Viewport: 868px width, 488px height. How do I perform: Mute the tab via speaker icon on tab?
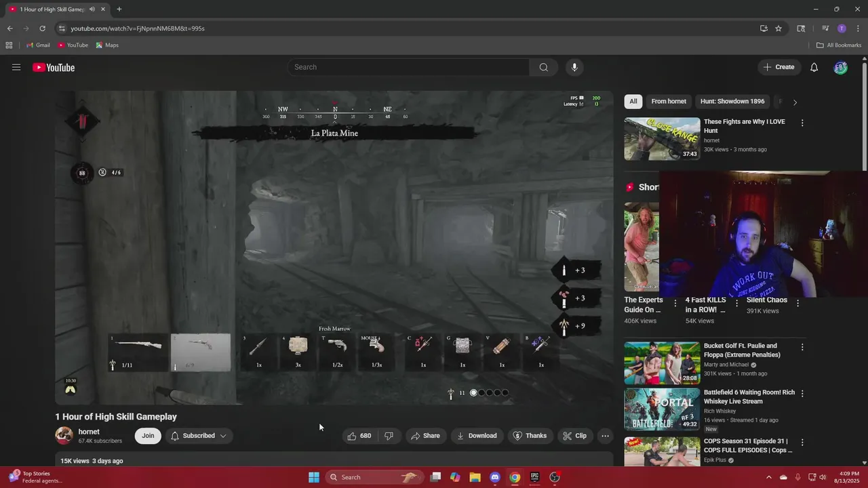pos(92,9)
